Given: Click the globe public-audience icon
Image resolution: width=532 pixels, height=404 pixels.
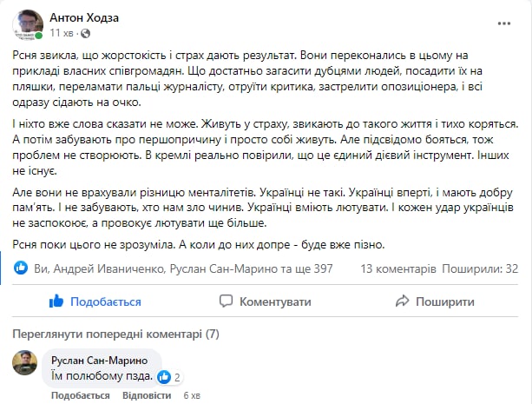Looking at the screenshot, I should click(x=84, y=33).
